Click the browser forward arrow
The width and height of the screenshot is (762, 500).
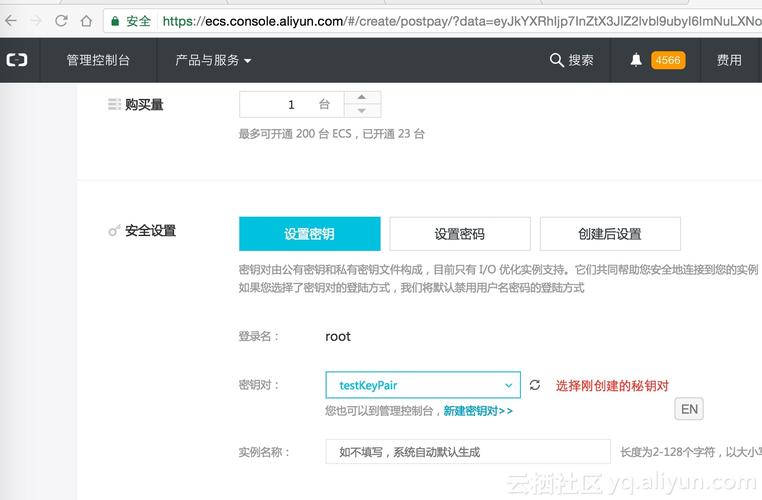[35, 21]
